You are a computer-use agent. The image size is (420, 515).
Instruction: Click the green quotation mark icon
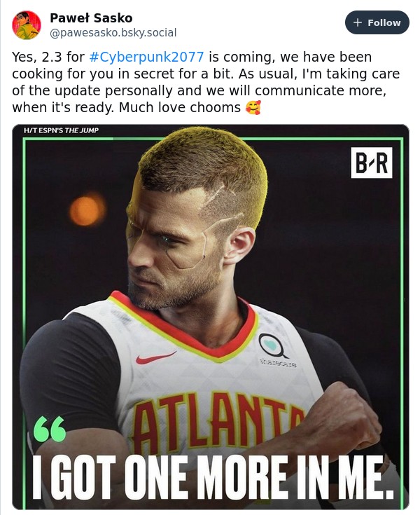50,429
